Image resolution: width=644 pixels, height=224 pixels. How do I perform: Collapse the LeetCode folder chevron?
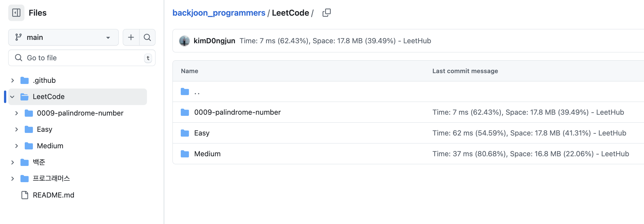pos(13,97)
